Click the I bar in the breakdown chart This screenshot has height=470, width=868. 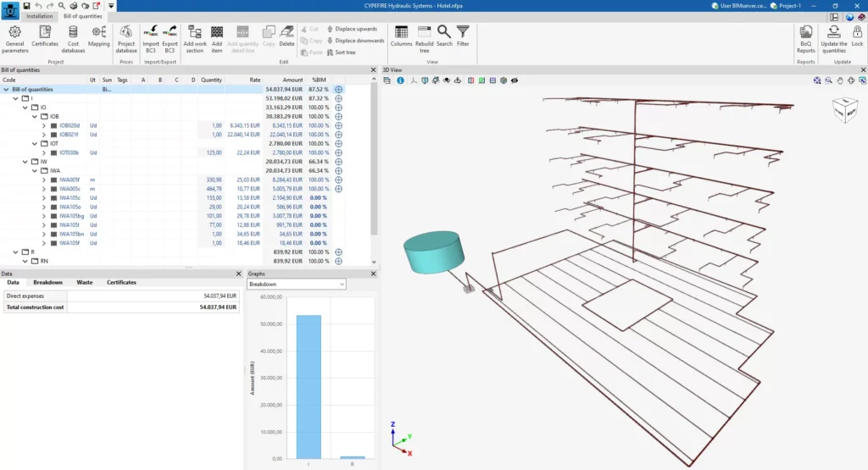pyautogui.click(x=309, y=387)
